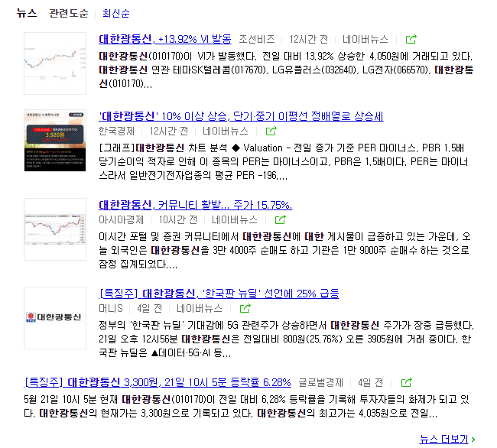Open 3,920원 thumbnail of 한국경제 article
The width and height of the screenshot is (497, 448).
pyautogui.click(x=55, y=141)
